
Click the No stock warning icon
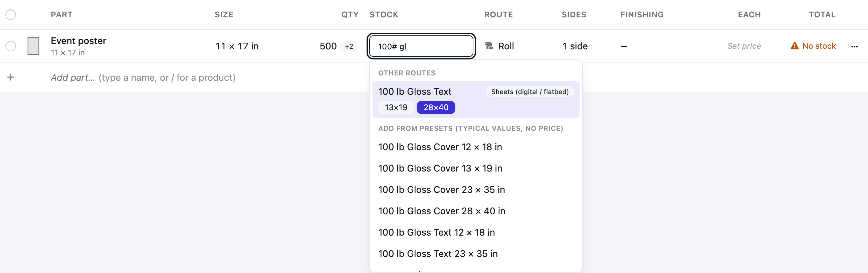pyautogui.click(x=795, y=46)
